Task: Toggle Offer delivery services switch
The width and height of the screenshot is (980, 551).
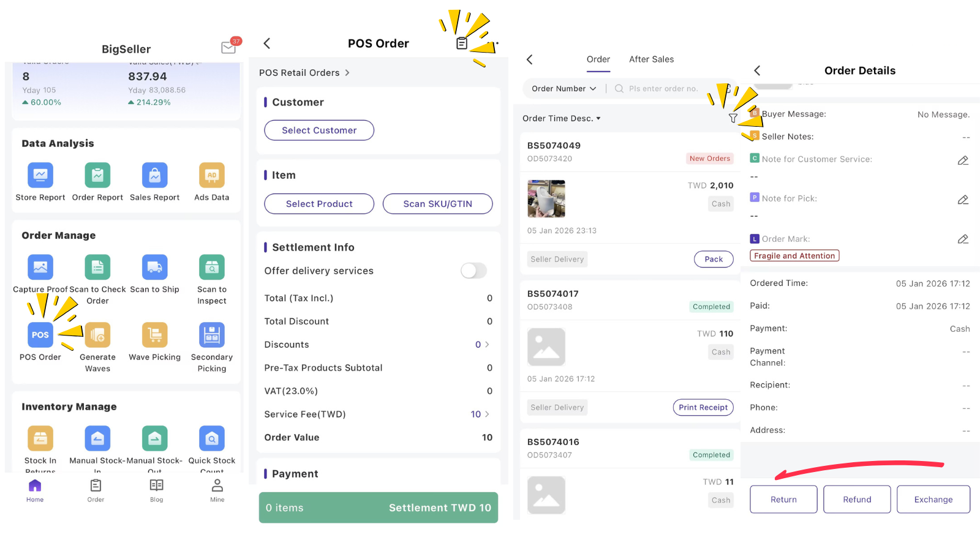Action: [x=474, y=271]
